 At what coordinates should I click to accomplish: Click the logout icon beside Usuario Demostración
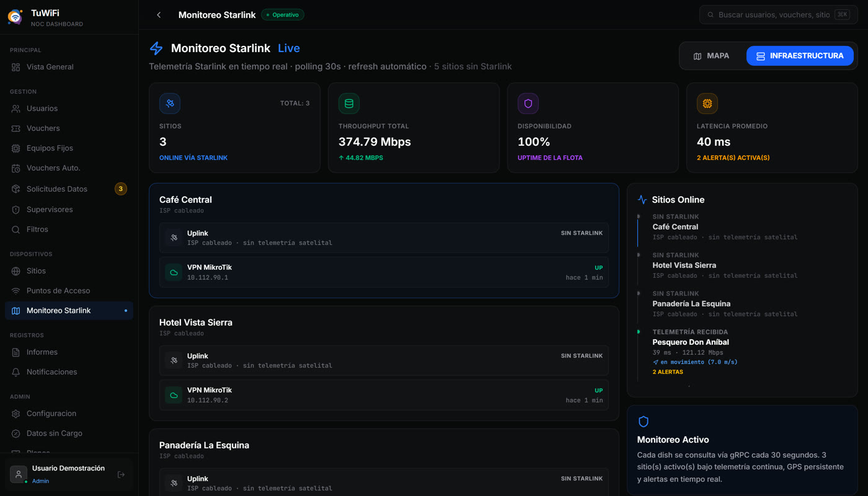point(121,474)
